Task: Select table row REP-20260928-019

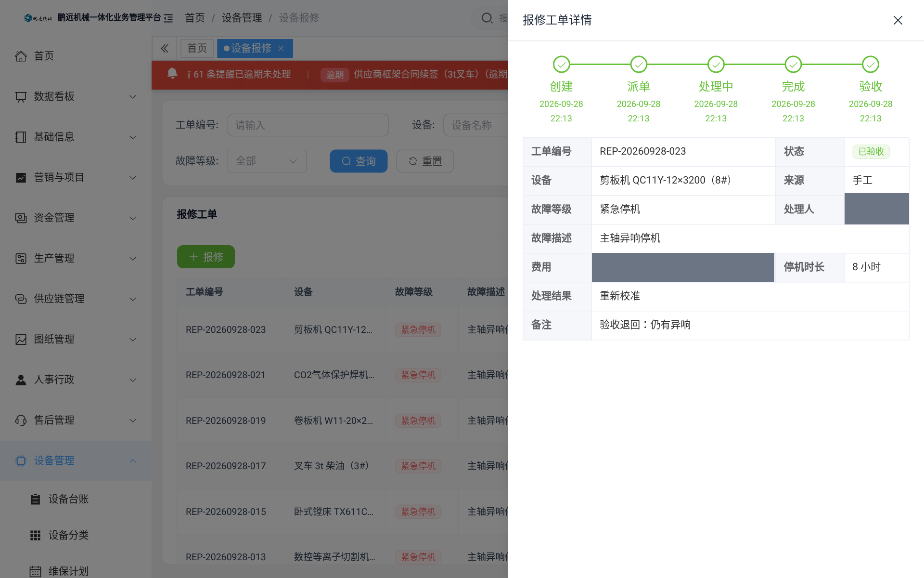Action: 343,420
